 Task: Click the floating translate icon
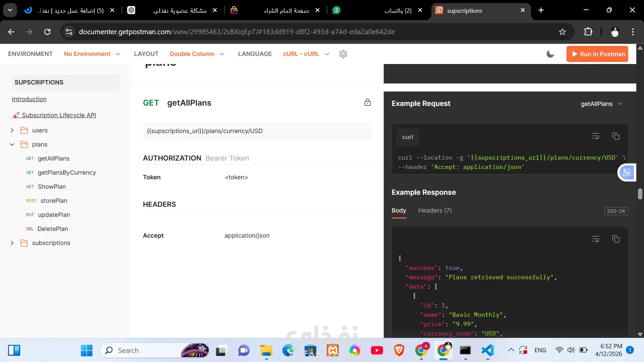[x=626, y=173]
